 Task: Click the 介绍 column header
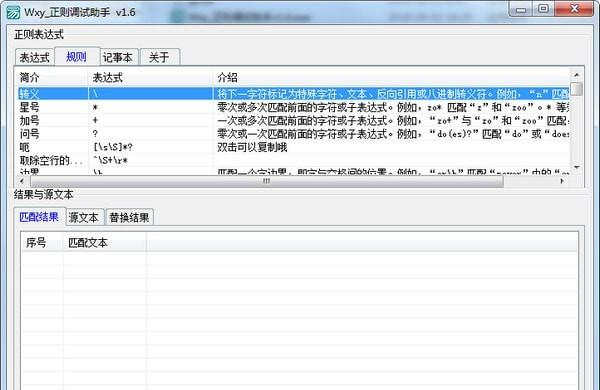[x=391, y=78]
